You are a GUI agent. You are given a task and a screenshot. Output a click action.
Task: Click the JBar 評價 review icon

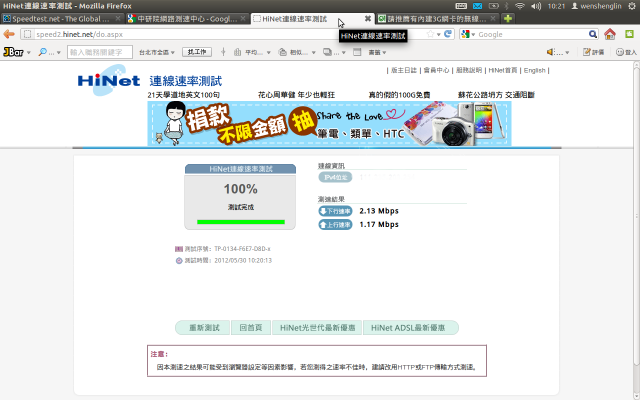593,52
